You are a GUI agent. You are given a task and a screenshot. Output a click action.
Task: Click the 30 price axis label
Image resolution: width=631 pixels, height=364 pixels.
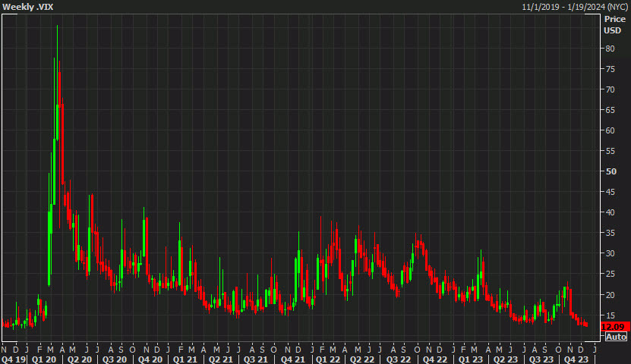click(x=610, y=253)
